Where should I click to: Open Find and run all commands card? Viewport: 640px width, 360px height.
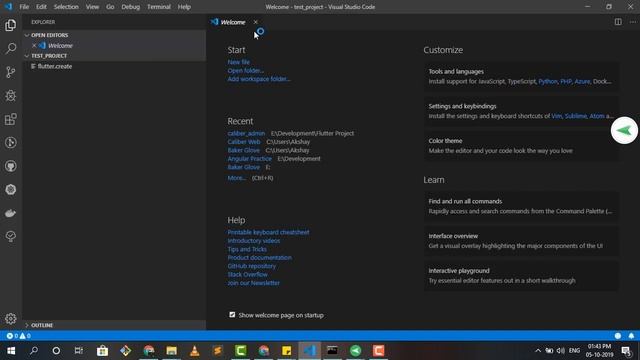point(521,206)
